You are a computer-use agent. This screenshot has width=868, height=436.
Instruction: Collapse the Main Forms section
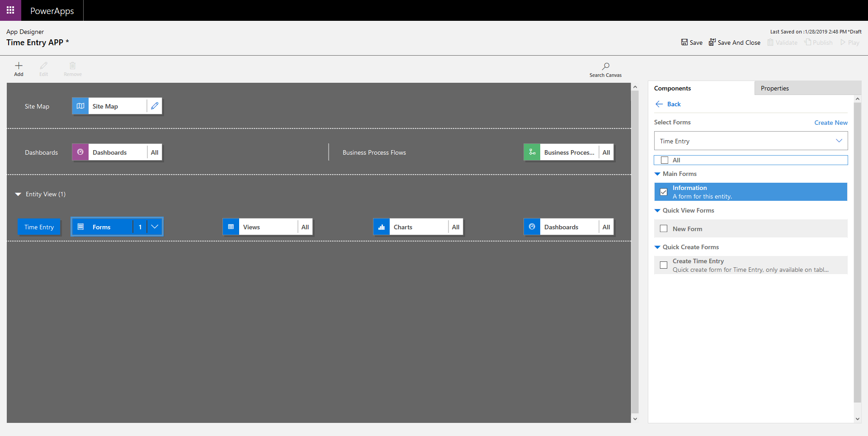pyautogui.click(x=657, y=174)
